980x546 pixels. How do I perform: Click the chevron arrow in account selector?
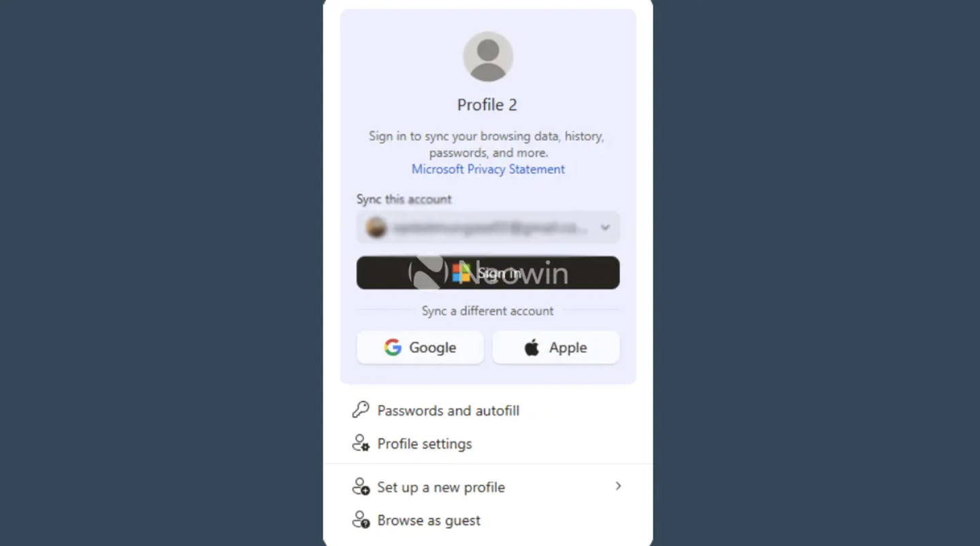click(605, 228)
